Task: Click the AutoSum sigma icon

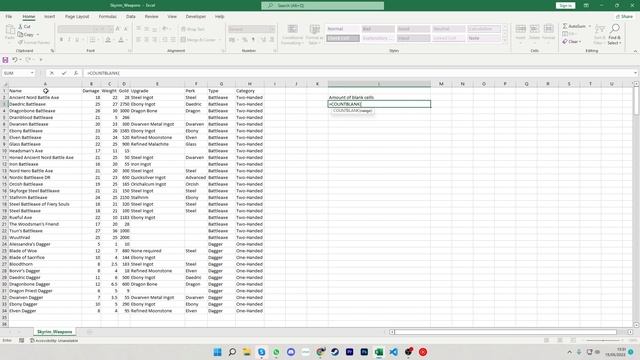Action: point(565,26)
